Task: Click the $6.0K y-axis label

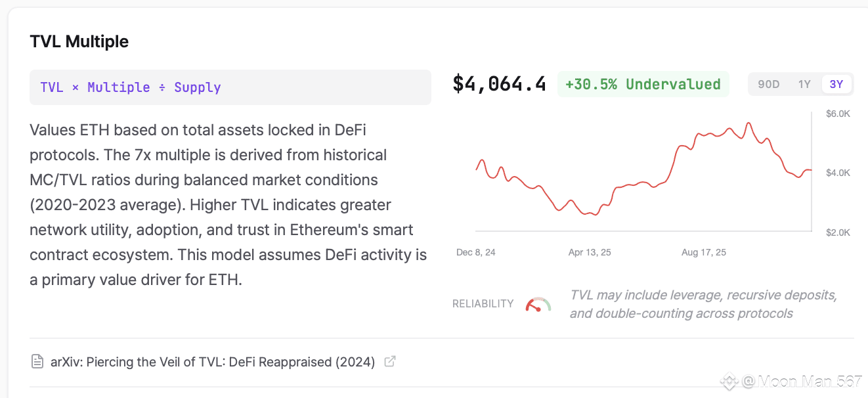Action: coord(838,114)
